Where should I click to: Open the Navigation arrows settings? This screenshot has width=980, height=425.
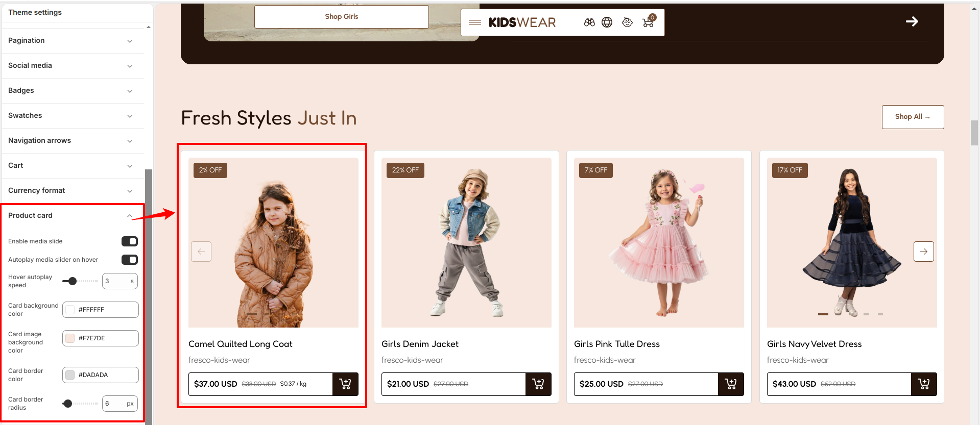click(73, 141)
